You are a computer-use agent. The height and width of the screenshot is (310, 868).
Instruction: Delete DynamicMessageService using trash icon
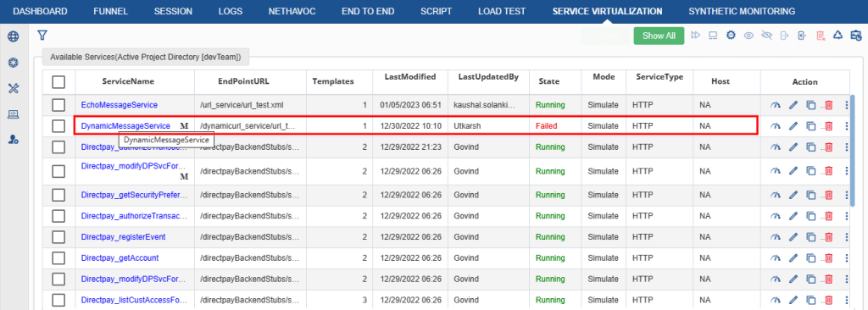[x=828, y=126]
